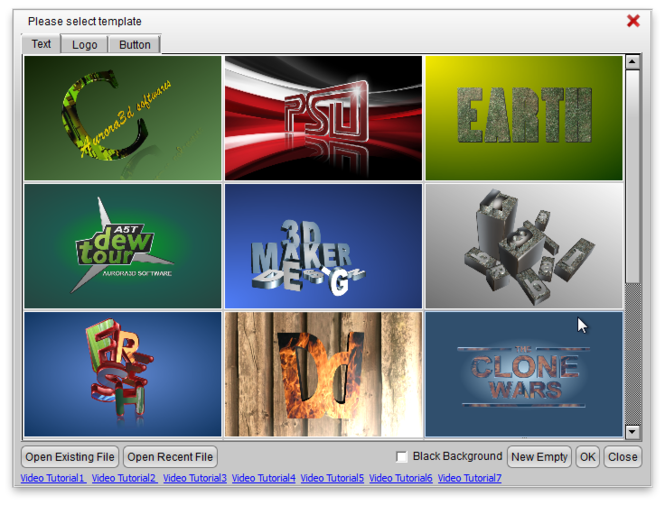Click the scrollbar up arrow
Screen dimensions: 665x505
(632, 62)
